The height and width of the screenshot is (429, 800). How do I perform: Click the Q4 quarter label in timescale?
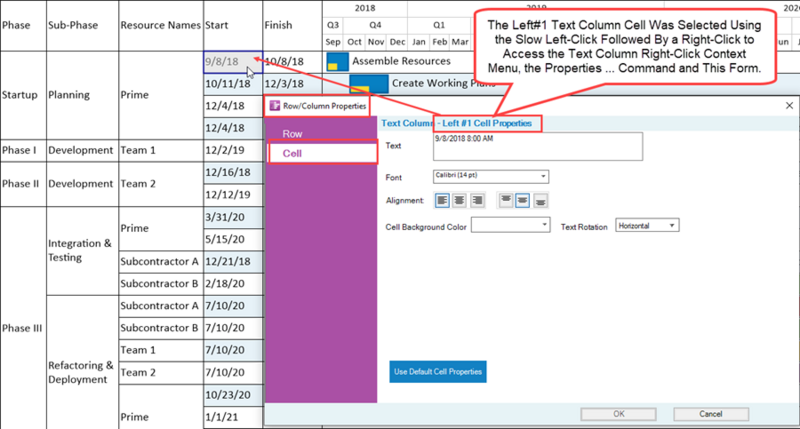(376, 25)
